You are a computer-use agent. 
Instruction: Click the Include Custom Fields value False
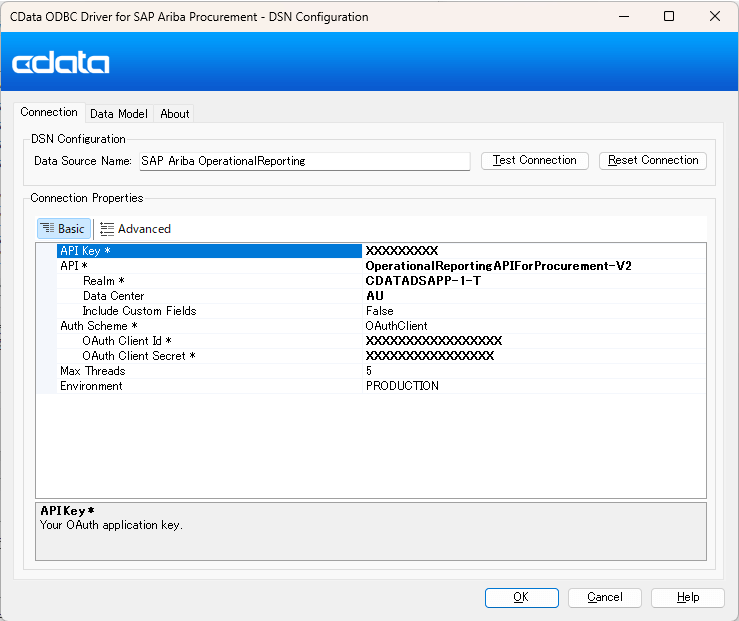[x=379, y=311]
